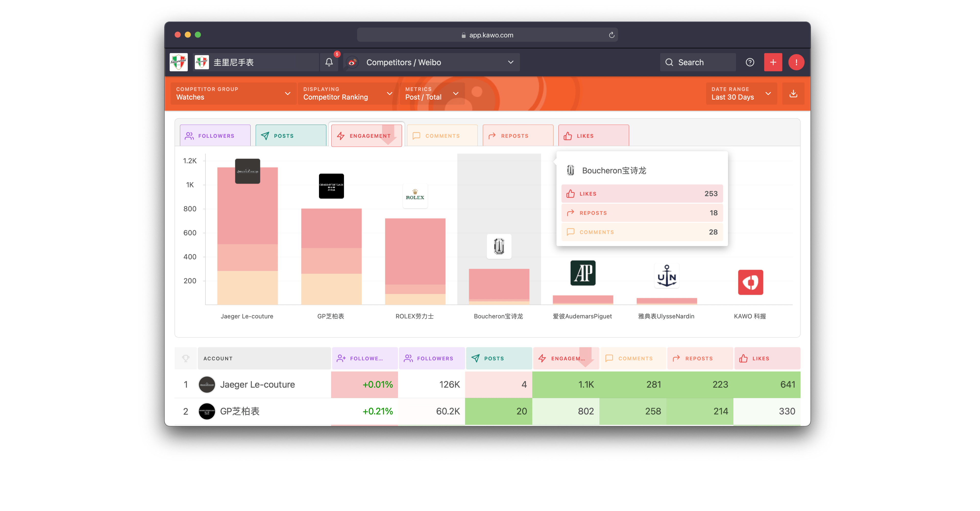Click the download export icon
Screen dimensions: 980x511
(794, 93)
